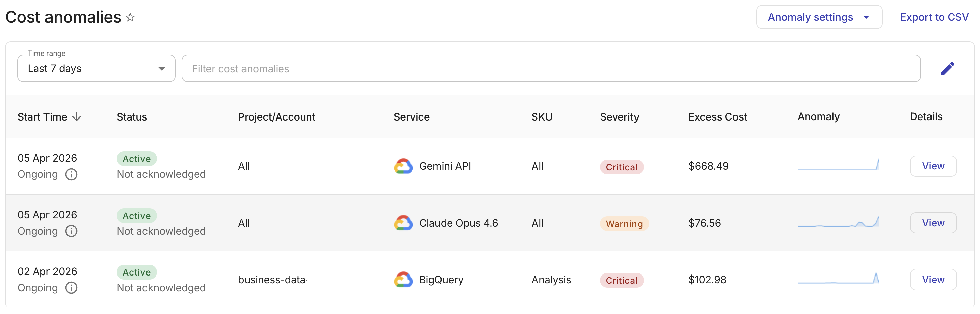Focus the Filter cost anomalies field

point(551,69)
